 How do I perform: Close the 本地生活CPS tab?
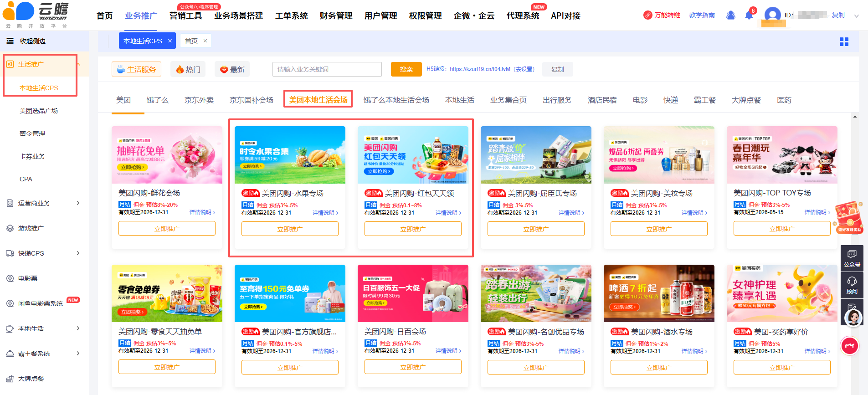tap(170, 41)
